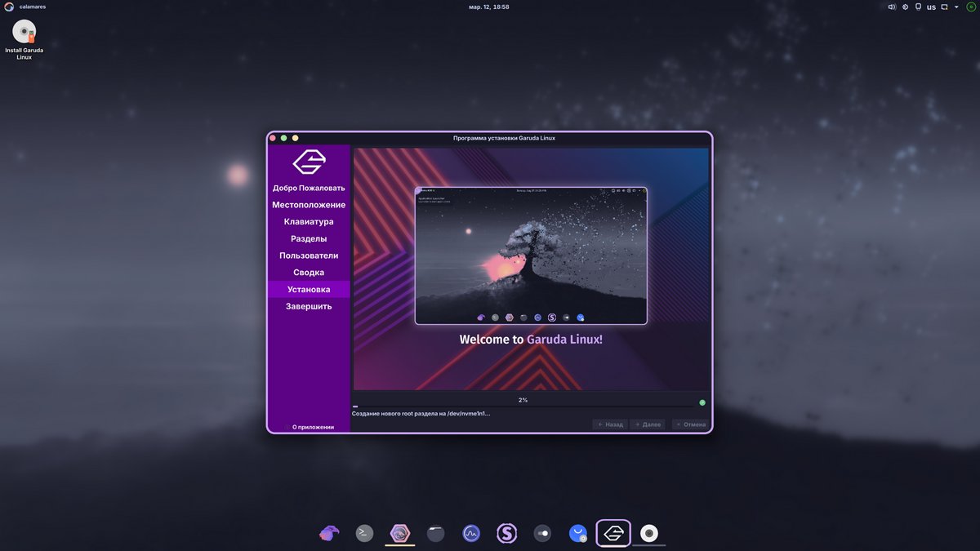
Task: Open the settings toggle icon in dock
Action: click(542, 533)
